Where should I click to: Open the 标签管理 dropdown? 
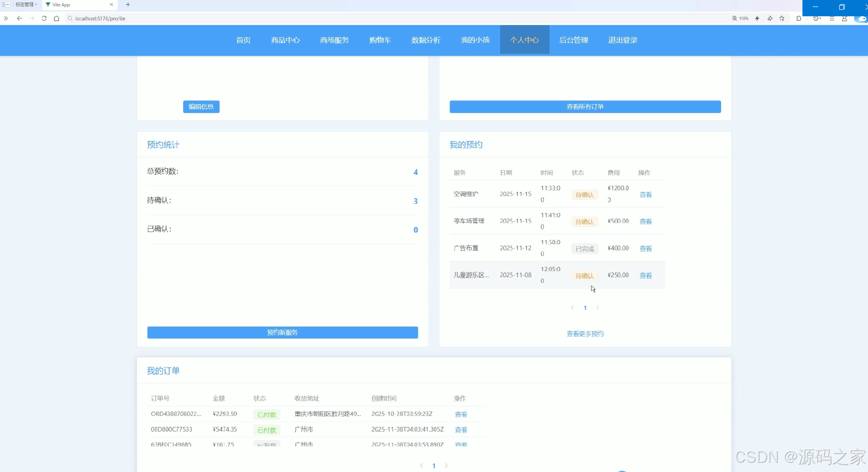tap(26, 5)
